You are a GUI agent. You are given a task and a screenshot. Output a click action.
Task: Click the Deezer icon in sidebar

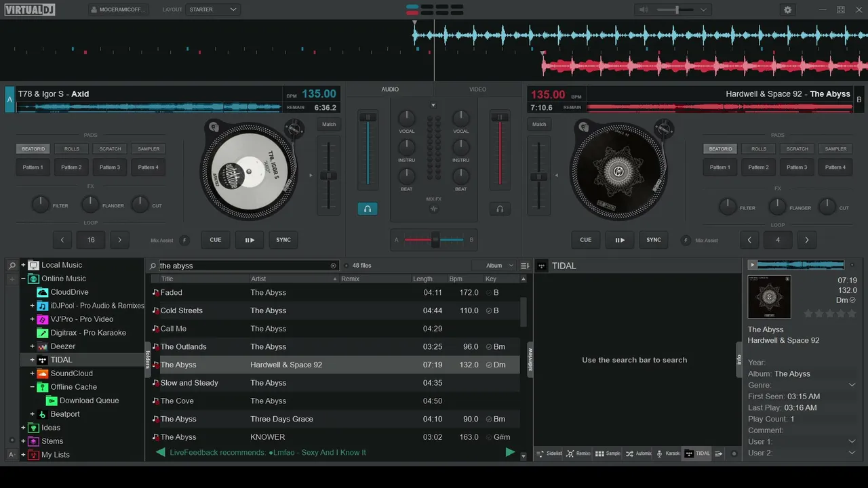[42, 346]
